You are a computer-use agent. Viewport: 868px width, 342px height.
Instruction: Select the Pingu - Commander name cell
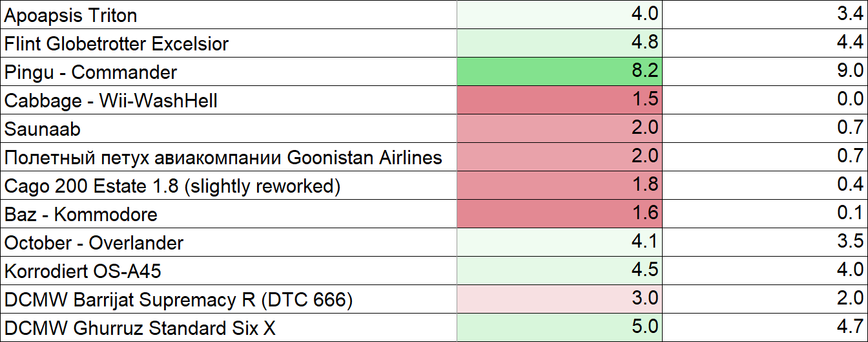click(x=229, y=72)
